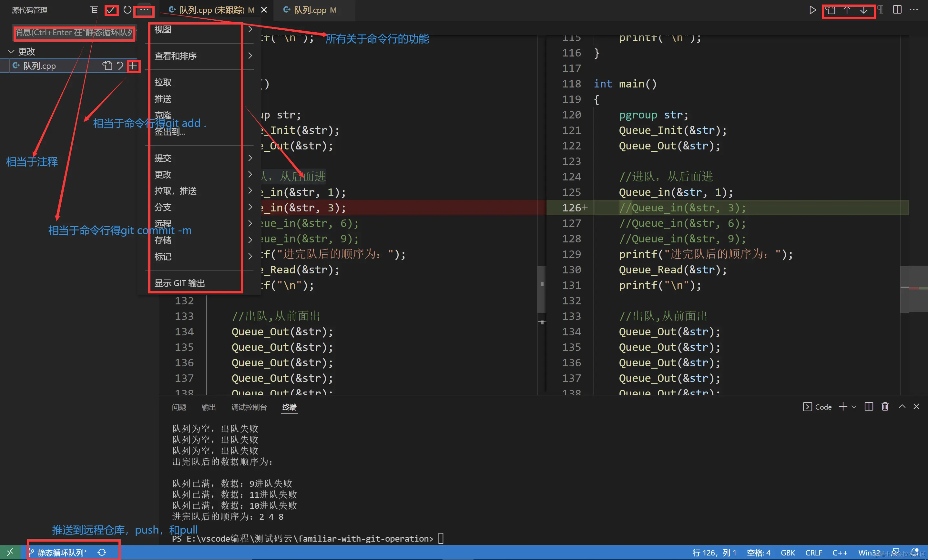This screenshot has width=928, height=560.
Task: Switch to the 问题 panel tab
Action: pos(179,407)
